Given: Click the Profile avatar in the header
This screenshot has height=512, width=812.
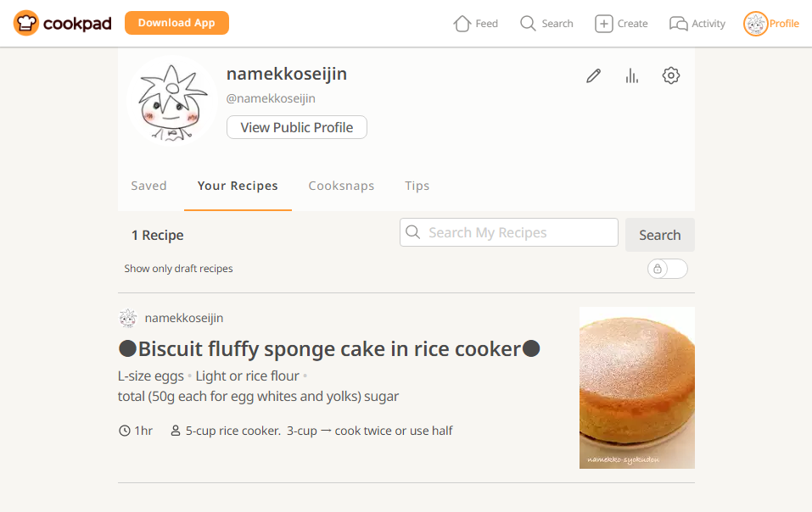Looking at the screenshot, I should pos(755,24).
